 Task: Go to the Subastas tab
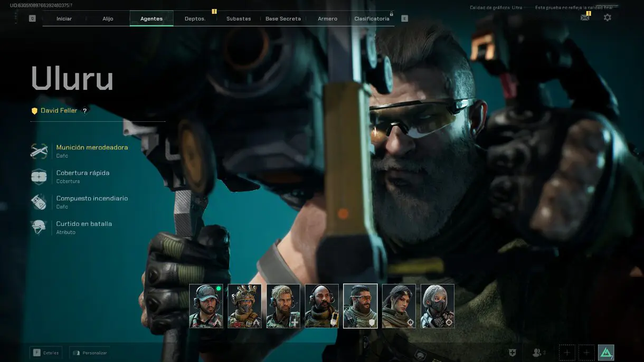point(239,18)
